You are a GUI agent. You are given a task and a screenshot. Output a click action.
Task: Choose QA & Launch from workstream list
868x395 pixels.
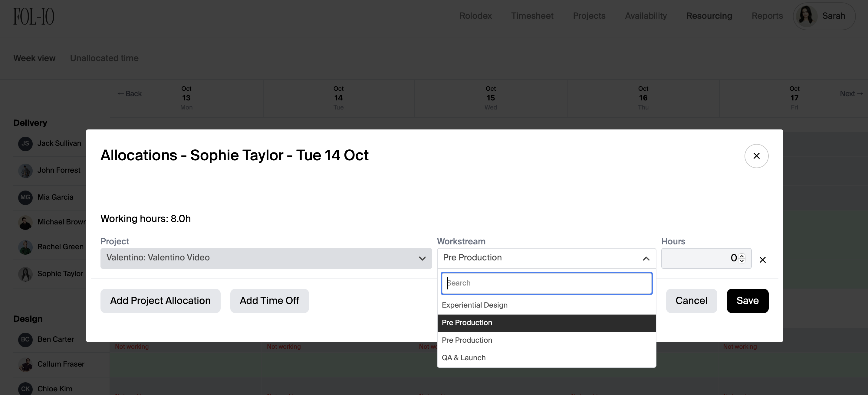464,357
